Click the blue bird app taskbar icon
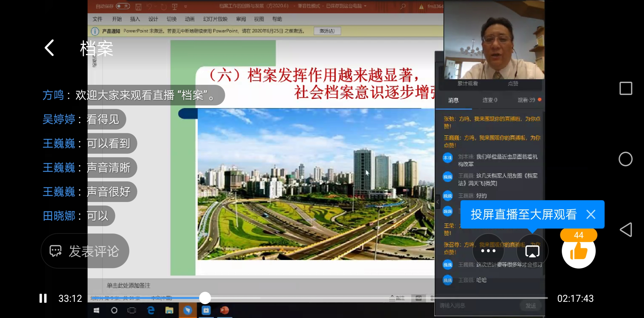644x318 pixels. click(x=188, y=310)
